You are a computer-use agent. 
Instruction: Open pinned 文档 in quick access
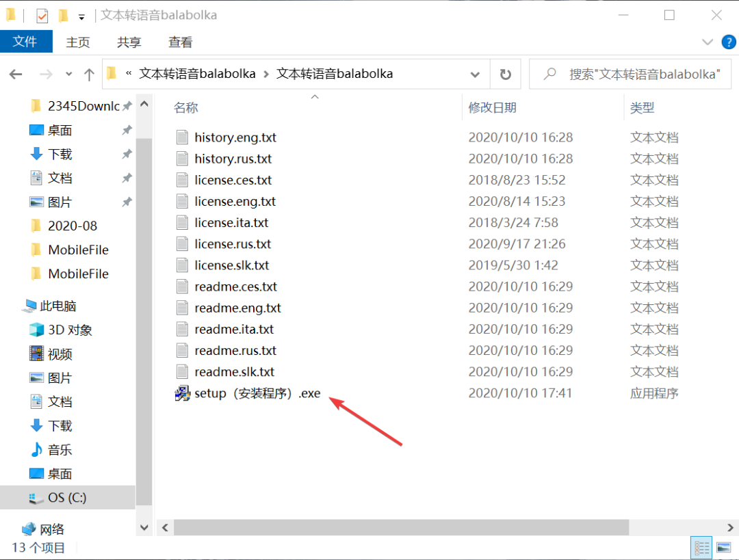pyautogui.click(x=60, y=178)
